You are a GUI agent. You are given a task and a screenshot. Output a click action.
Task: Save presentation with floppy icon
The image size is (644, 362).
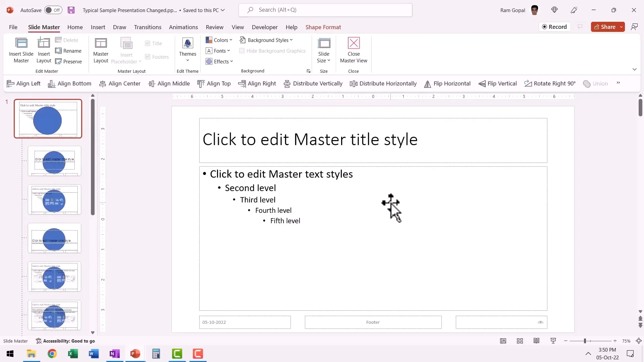pyautogui.click(x=71, y=10)
